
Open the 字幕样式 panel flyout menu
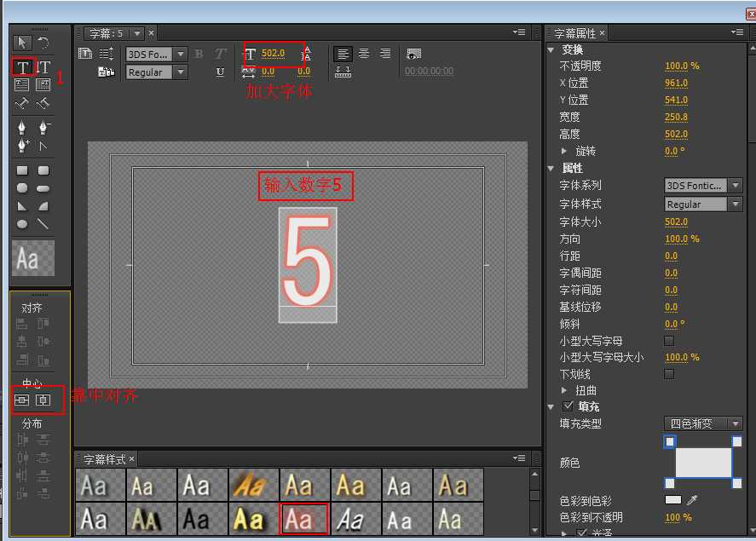click(x=519, y=458)
